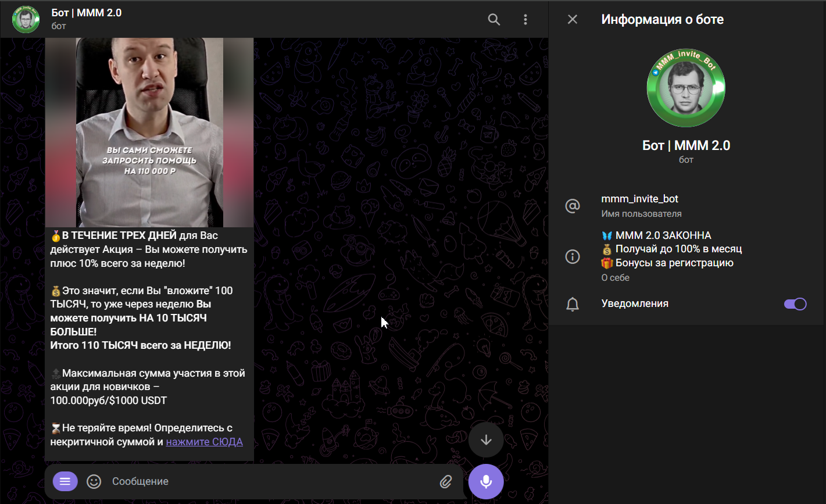The image size is (826, 504).
Task: Click the Бот | MMM 2.0 name in info panel
Action: tap(686, 145)
